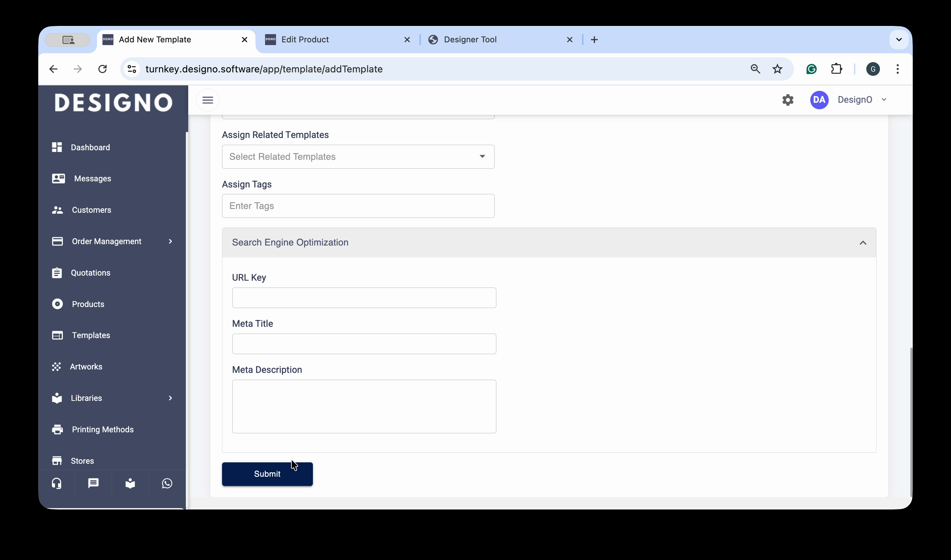
Task: Open the DesignO user account dropdown
Action: 855,100
